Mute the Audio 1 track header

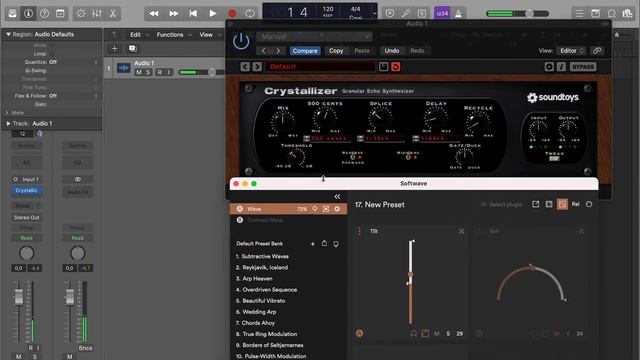click(139, 72)
